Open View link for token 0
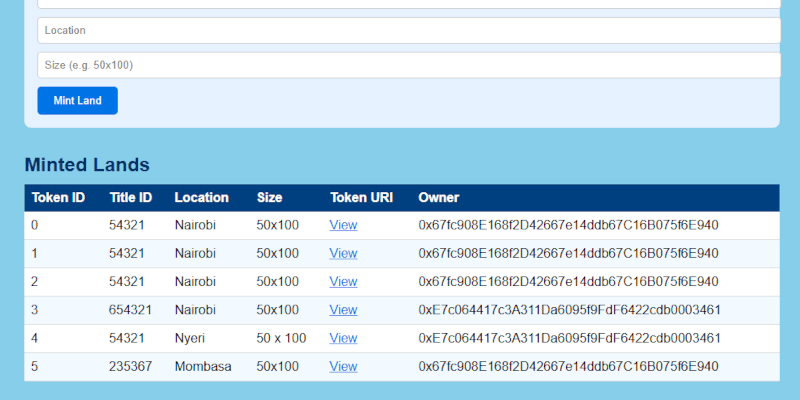The width and height of the screenshot is (800, 400). pyautogui.click(x=343, y=225)
